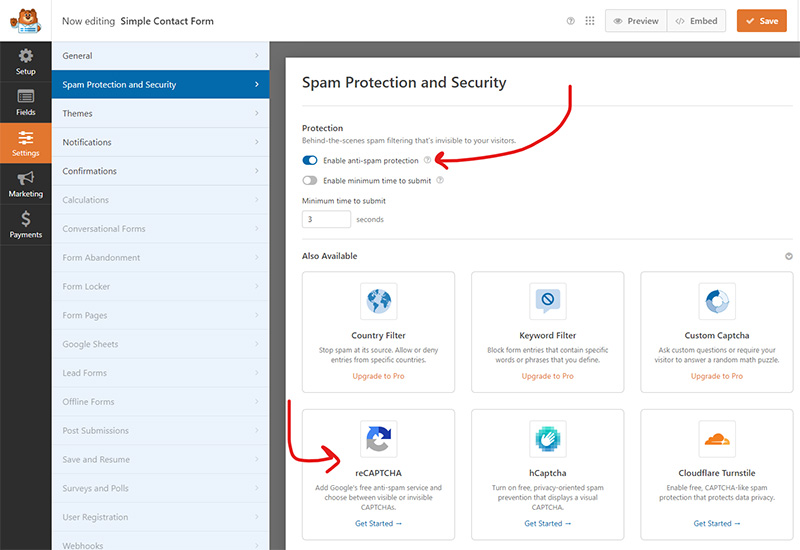The height and width of the screenshot is (550, 800).
Task: Open the Google Sheets section
Action: tap(160, 344)
